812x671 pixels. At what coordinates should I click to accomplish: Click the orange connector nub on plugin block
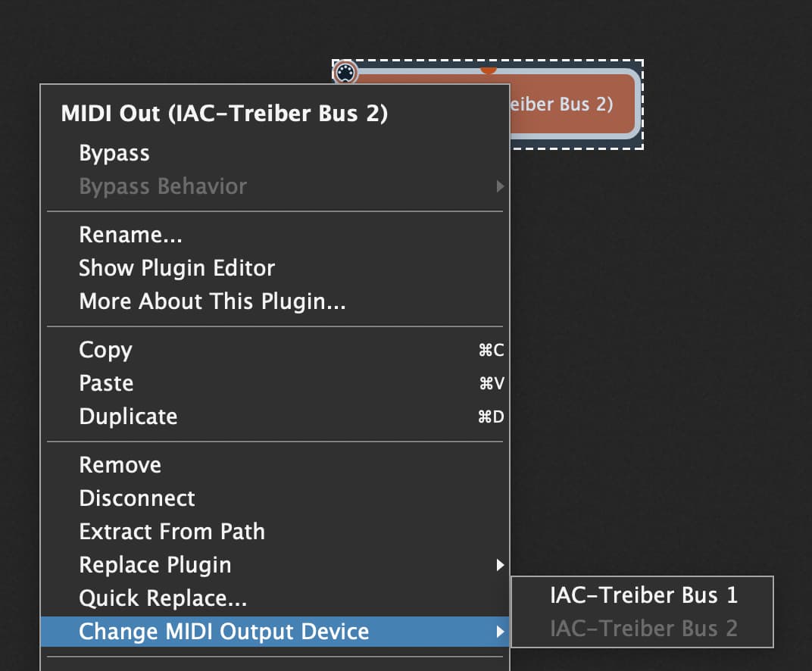click(489, 70)
